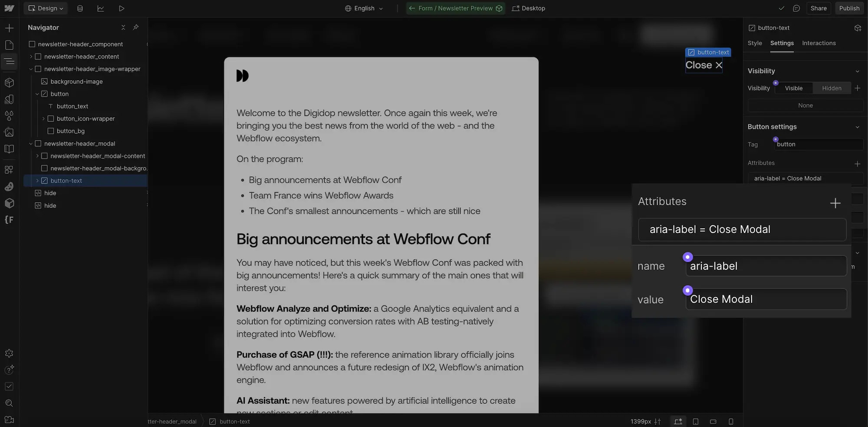Viewport: 868px width, 427px height.
Task: Select background-image in Navigator
Action: tap(76, 82)
